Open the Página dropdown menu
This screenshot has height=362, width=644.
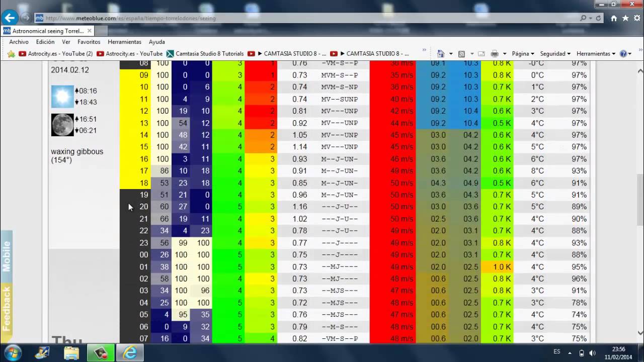tap(523, 54)
